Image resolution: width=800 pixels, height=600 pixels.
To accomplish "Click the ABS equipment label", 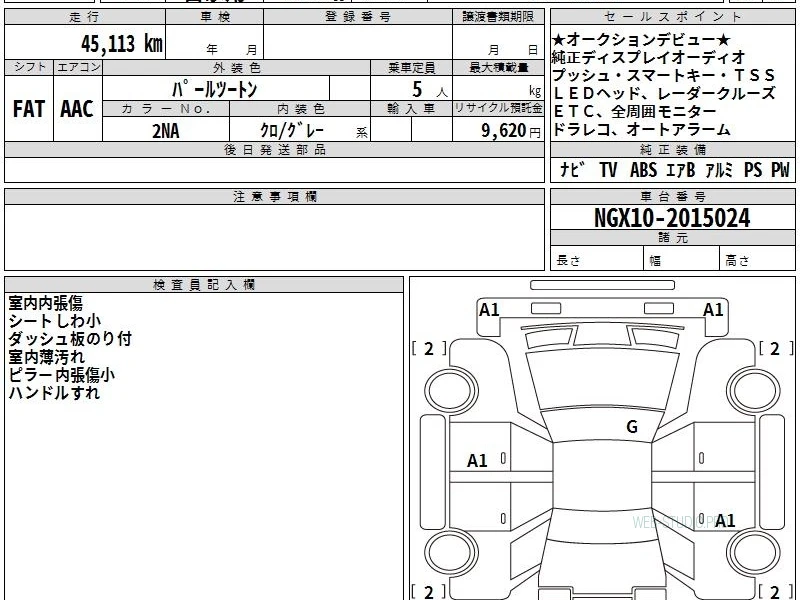I will (x=643, y=170).
